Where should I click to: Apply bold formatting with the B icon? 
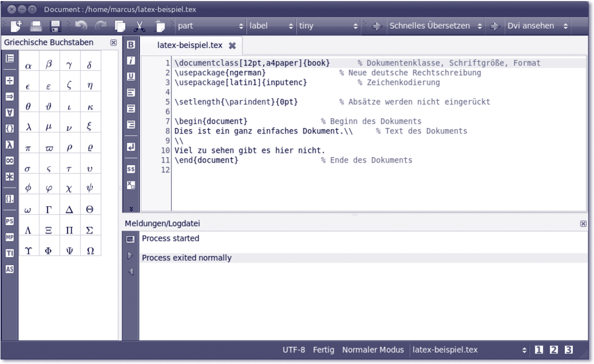[x=131, y=45]
